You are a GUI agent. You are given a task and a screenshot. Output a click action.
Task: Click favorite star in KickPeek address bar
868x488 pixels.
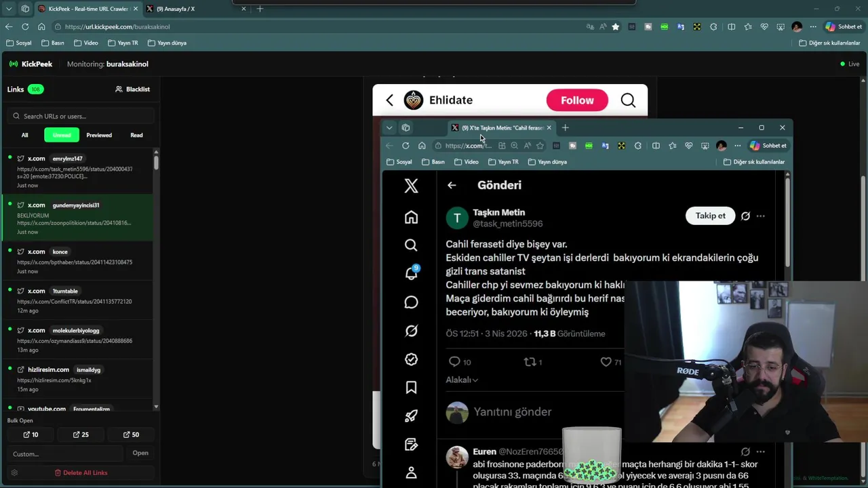615,26
